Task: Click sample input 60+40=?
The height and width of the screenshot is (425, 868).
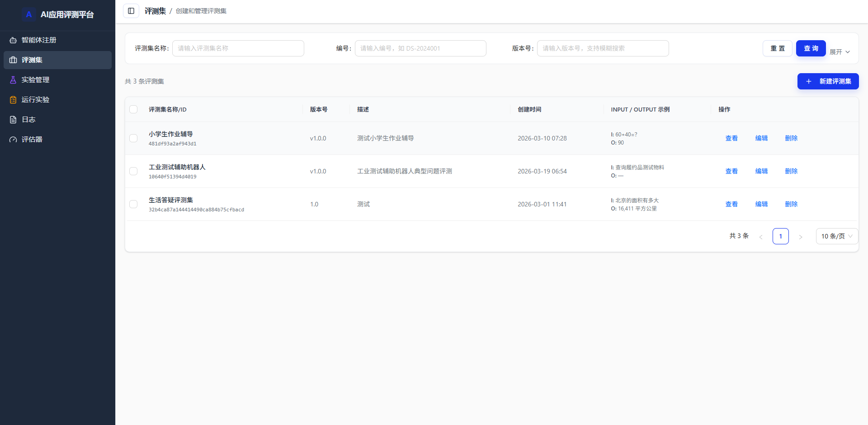Action: coord(626,135)
